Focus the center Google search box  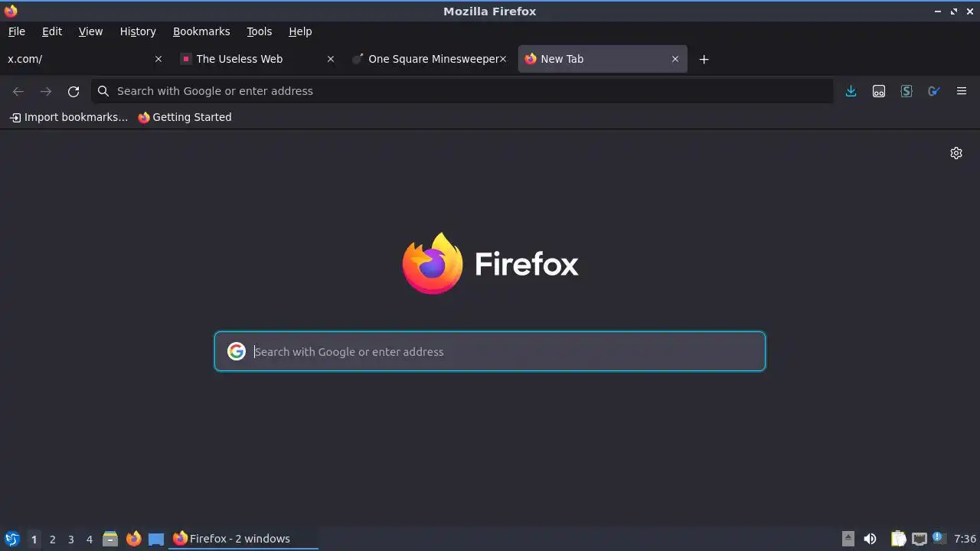click(x=490, y=351)
